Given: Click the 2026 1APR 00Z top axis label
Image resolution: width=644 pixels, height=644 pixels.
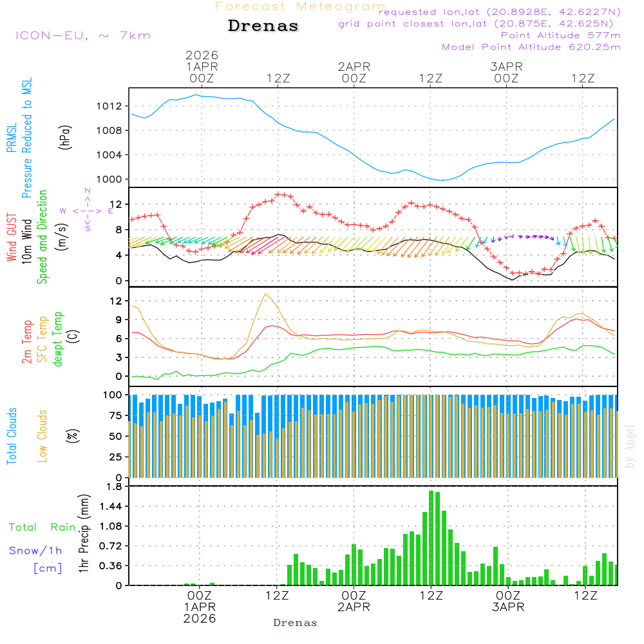Looking at the screenshot, I should (x=202, y=66).
